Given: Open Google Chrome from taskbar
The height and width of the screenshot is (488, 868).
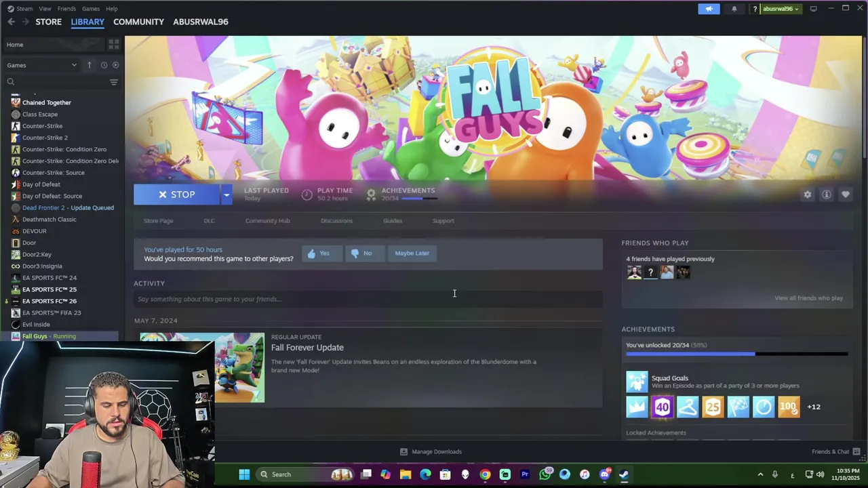Looking at the screenshot, I should pyautogui.click(x=485, y=474).
